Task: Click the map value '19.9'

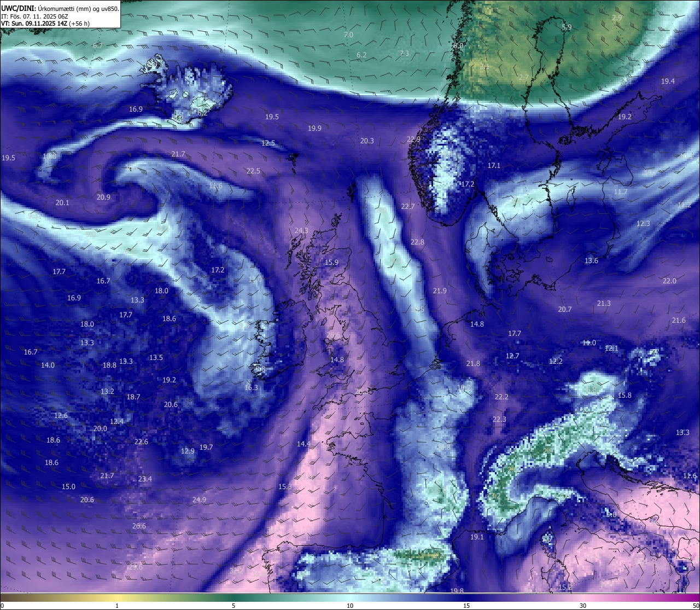Action: click(314, 128)
